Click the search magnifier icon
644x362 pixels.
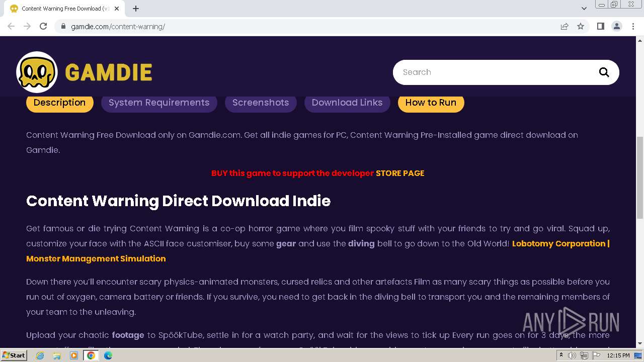(x=604, y=72)
